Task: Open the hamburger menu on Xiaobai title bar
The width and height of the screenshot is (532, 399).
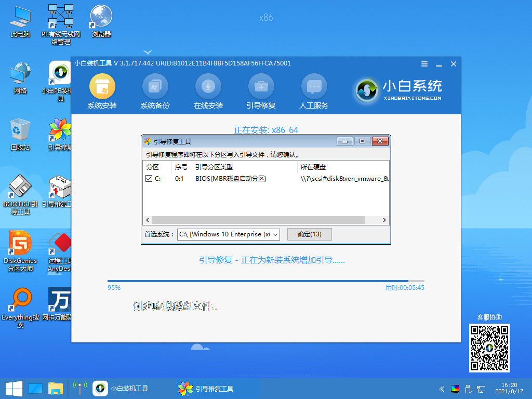Action: tap(424, 63)
